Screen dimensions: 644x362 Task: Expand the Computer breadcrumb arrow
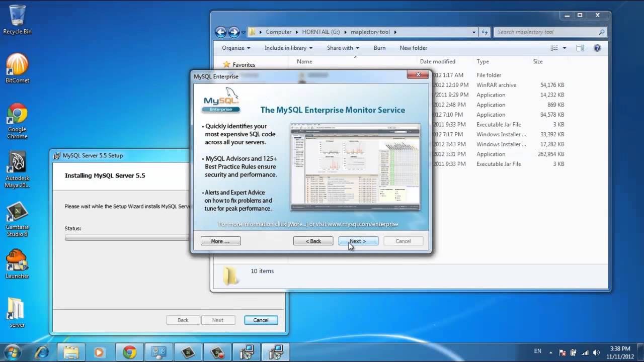[x=297, y=32]
